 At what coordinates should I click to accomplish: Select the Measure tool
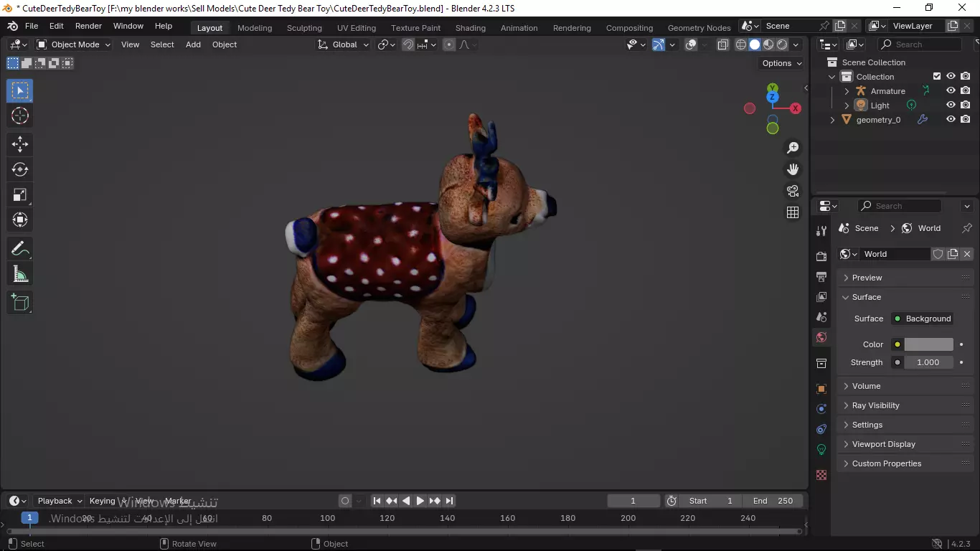point(20,274)
